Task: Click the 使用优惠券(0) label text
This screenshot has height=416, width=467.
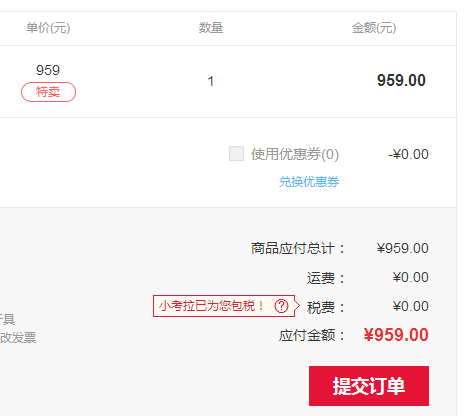Action: pos(295,154)
